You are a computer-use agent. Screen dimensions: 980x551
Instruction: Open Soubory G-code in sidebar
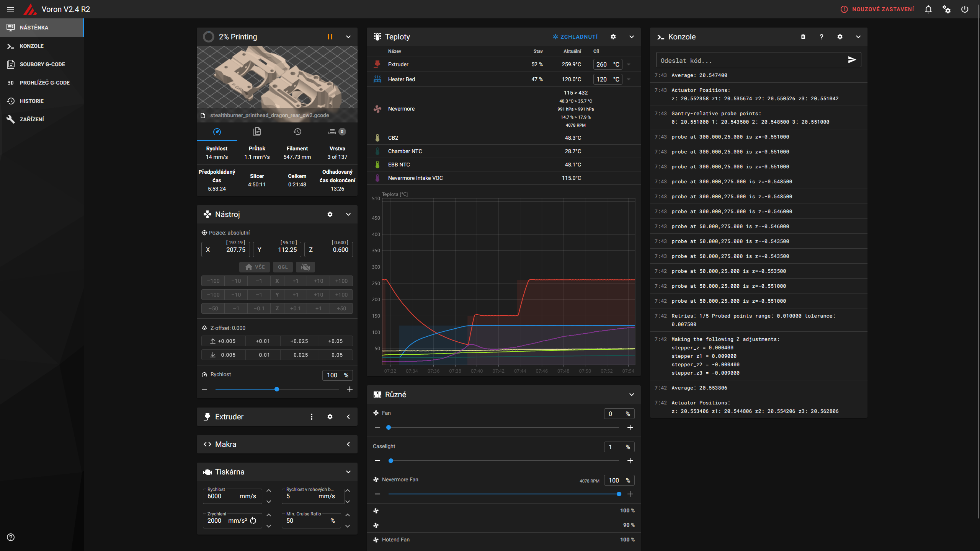[42, 64]
